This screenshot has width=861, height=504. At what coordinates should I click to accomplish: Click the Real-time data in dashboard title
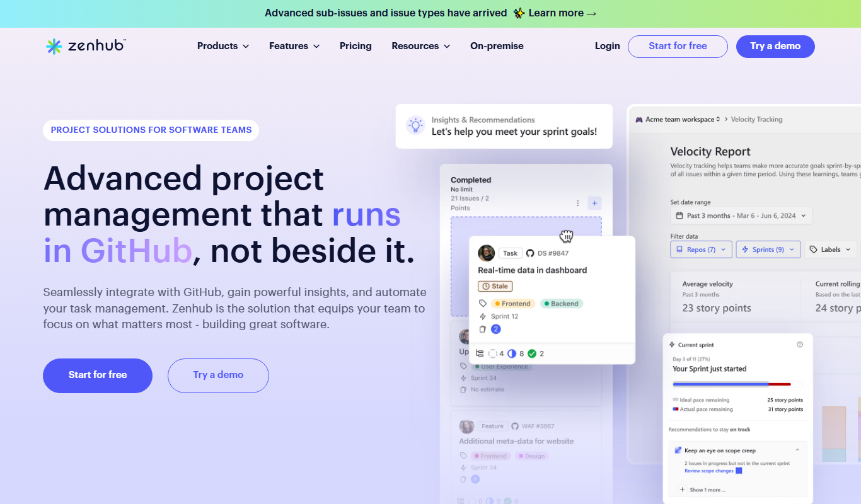click(532, 270)
